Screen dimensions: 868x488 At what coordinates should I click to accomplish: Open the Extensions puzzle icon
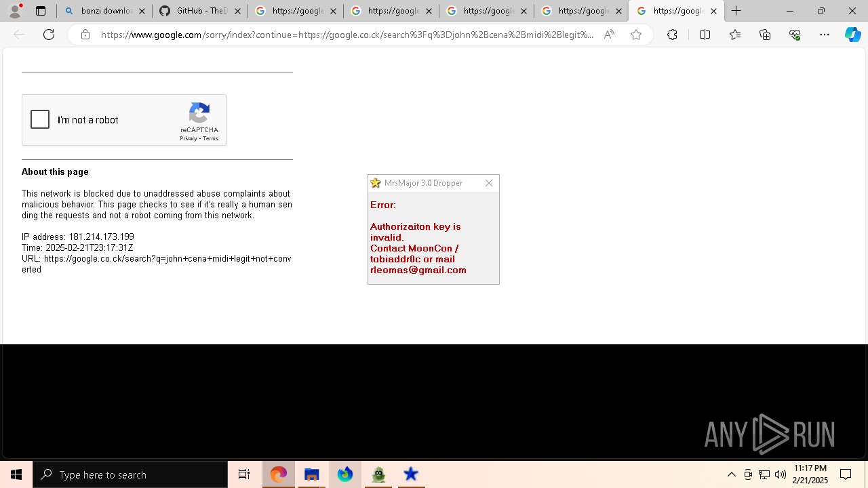pos(672,35)
